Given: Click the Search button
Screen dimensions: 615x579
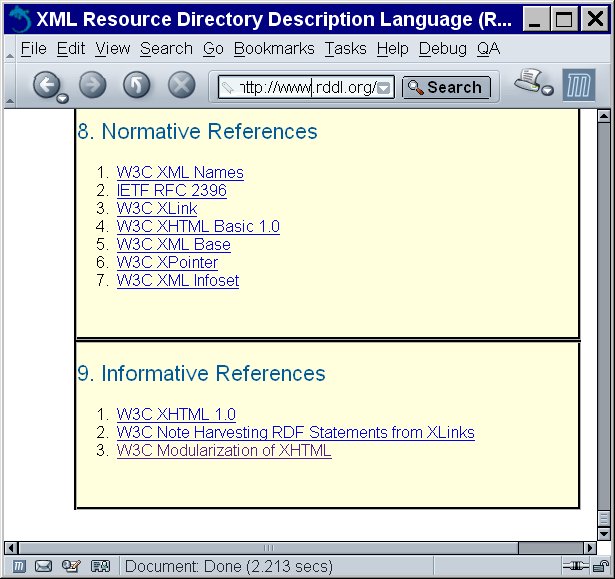Looking at the screenshot, I should pyautogui.click(x=446, y=88).
